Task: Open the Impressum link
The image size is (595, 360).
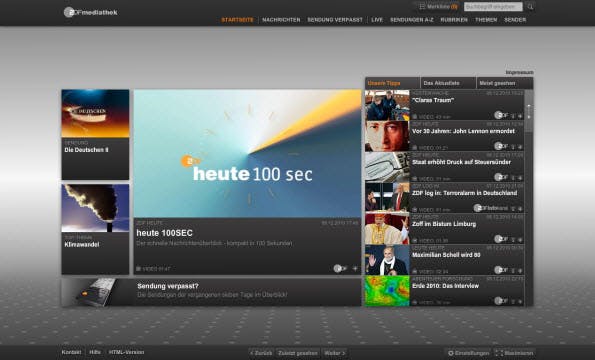Action: point(519,72)
